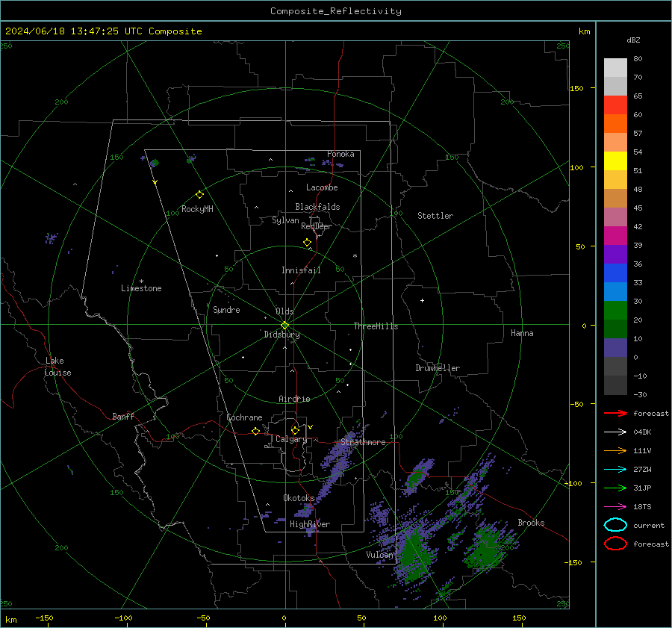672x628 pixels.
Task: Click the Calgary city label
Action: pyautogui.click(x=291, y=439)
